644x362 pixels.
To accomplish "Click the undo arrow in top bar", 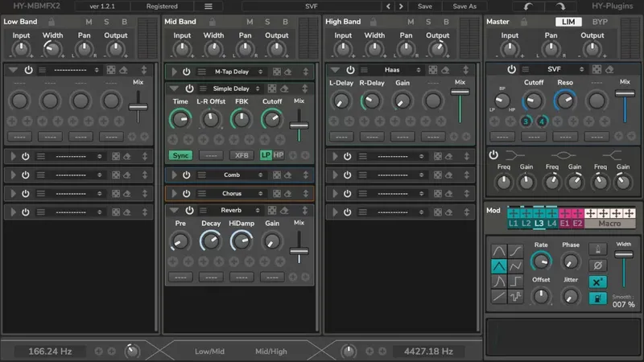I will [527, 6].
